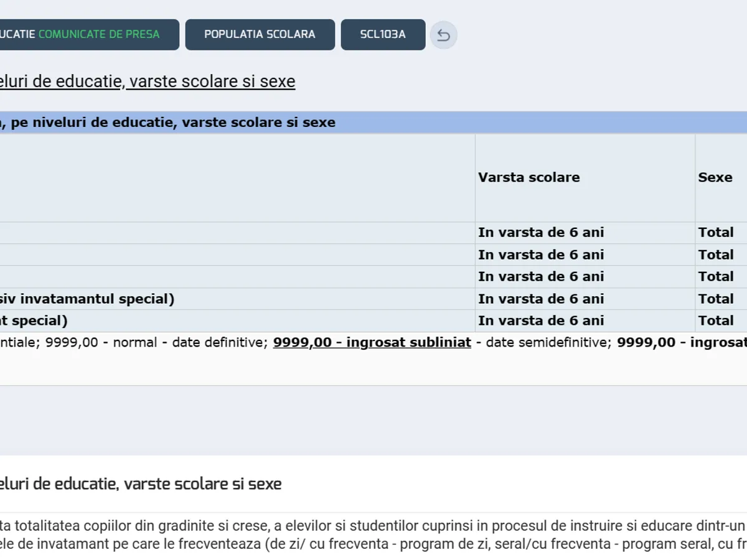Click the row label ending 'siv invatamantul special)'

[x=87, y=299]
